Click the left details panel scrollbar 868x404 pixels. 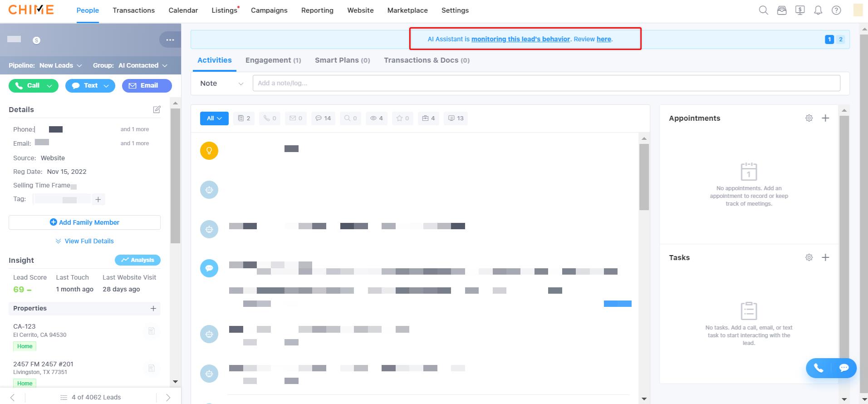pos(176,176)
